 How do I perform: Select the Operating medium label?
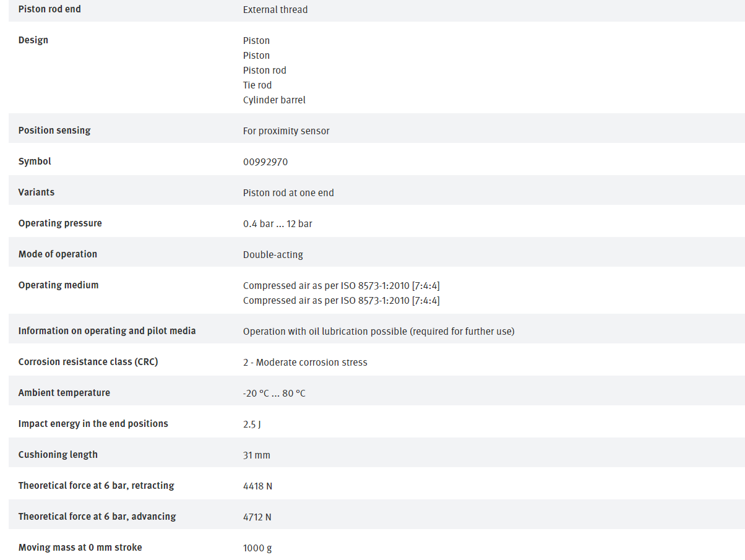pyautogui.click(x=59, y=285)
